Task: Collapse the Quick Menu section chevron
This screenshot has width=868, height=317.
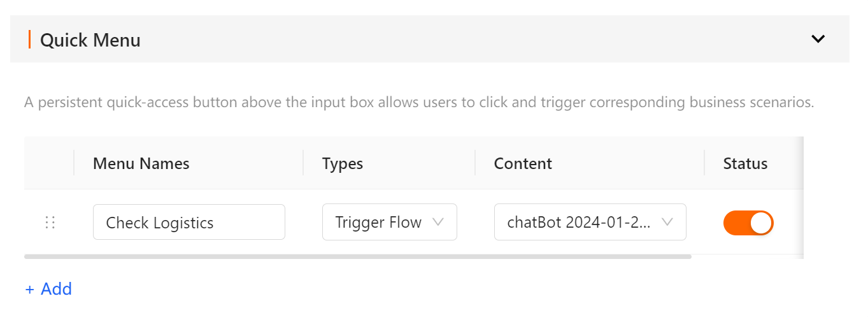Action: [818, 39]
